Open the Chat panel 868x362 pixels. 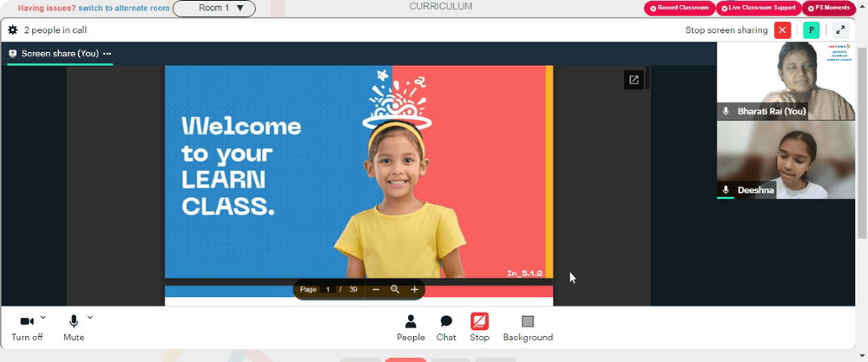tap(446, 327)
